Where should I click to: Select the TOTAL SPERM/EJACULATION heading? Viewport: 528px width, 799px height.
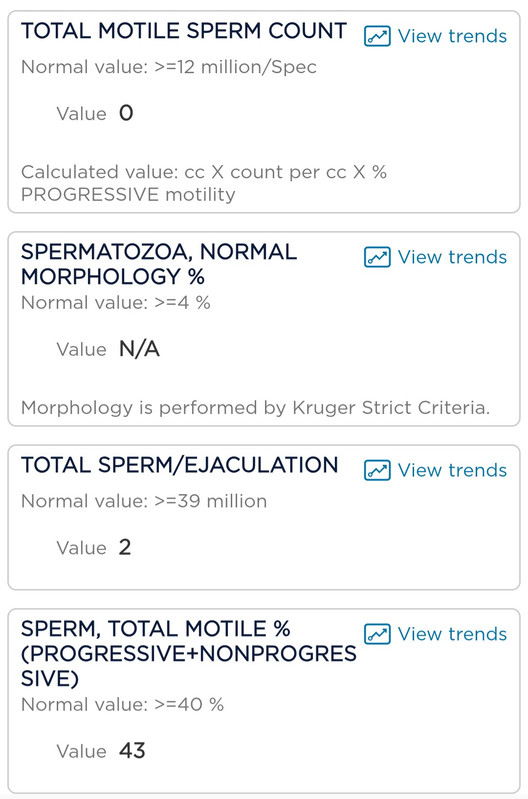(179, 465)
